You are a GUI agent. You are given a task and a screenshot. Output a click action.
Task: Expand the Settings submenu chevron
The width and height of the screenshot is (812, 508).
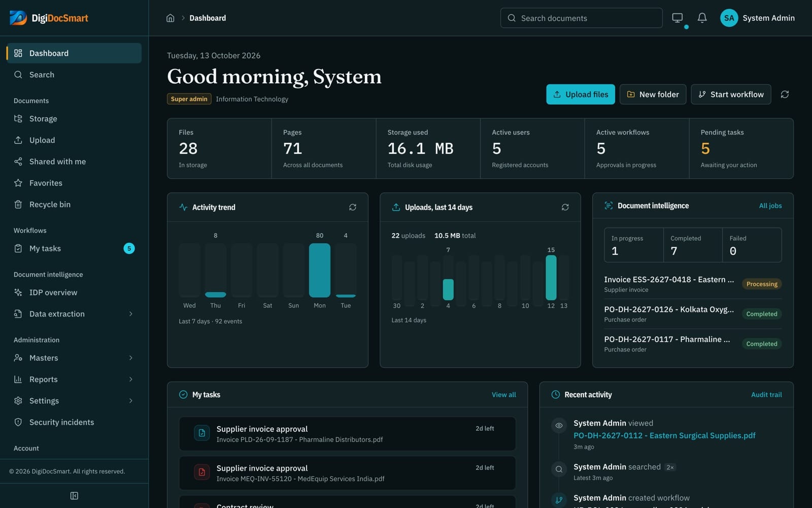[x=131, y=401]
